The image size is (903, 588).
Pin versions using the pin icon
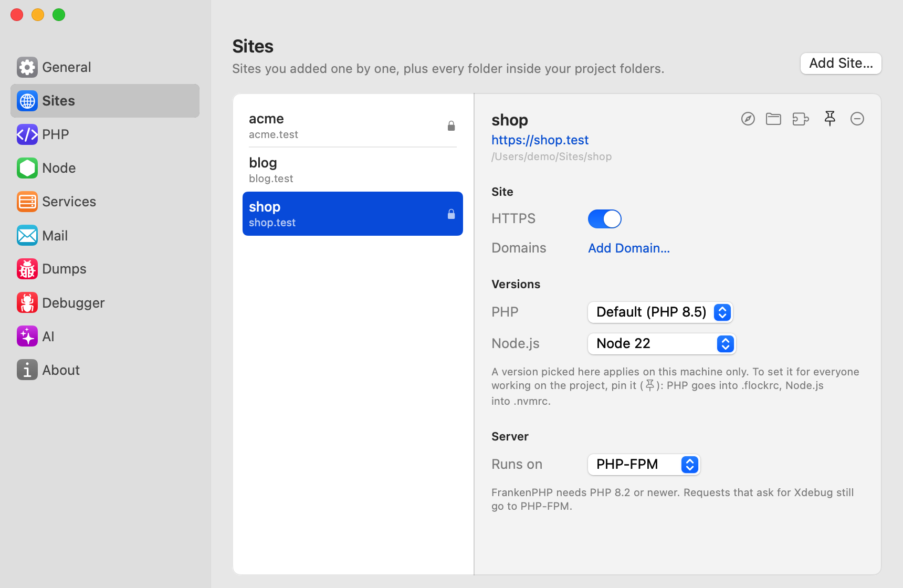tap(830, 119)
